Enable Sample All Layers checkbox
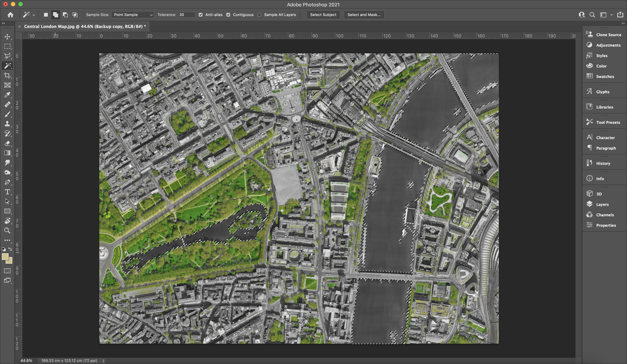The width and height of the screenshot is (627, 364). click(259, 15)
